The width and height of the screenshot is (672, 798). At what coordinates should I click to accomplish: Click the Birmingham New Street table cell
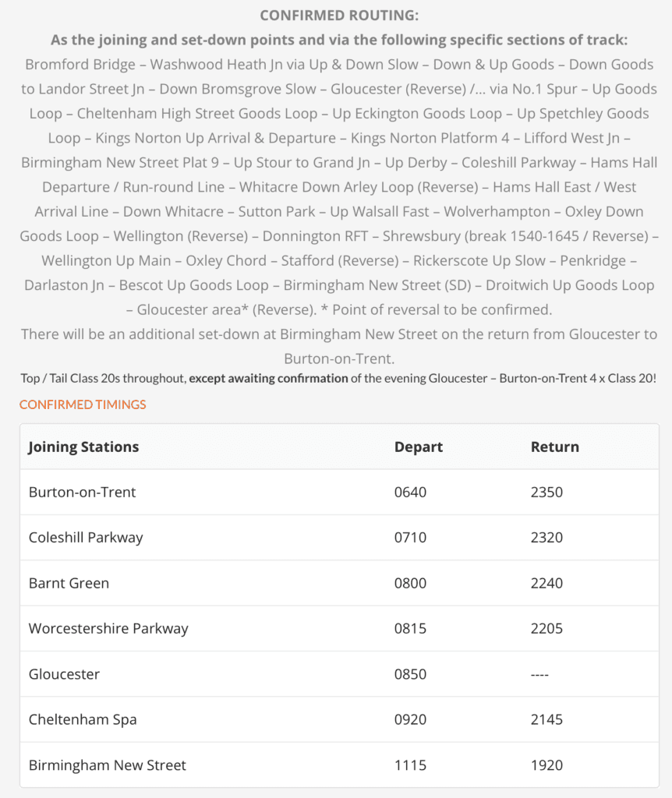(x=108, y=764)
